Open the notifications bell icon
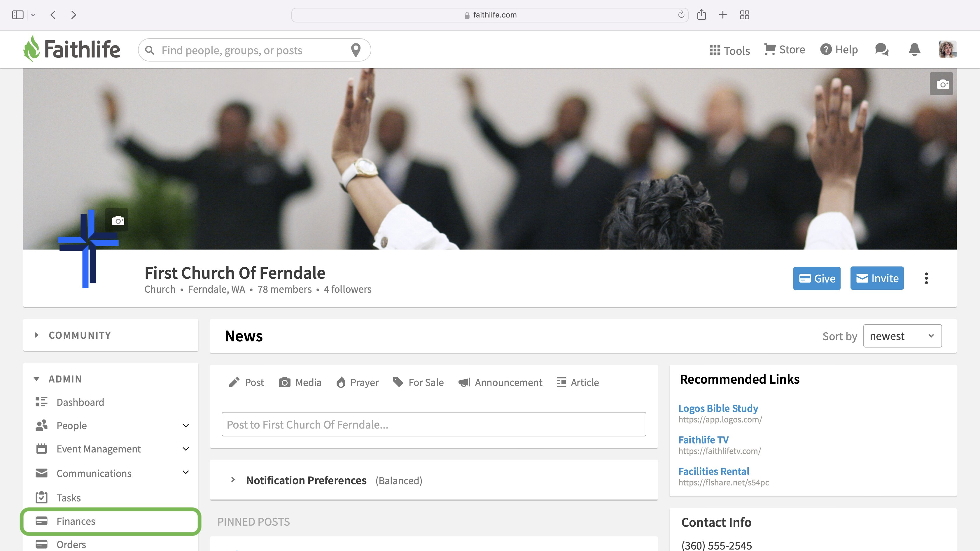Screen dimensions: 980x551 pyautogui.click(x=915, y=50)
